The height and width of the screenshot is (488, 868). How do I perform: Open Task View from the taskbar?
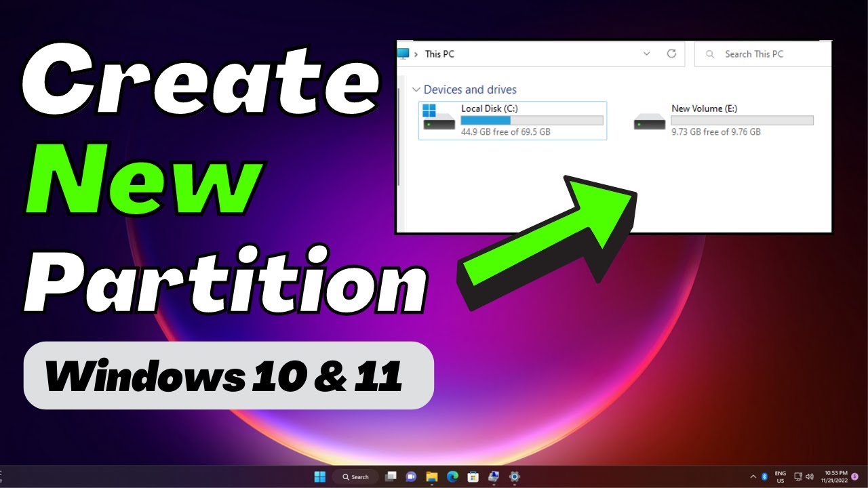pyautogui.click(x=391, y=476)
